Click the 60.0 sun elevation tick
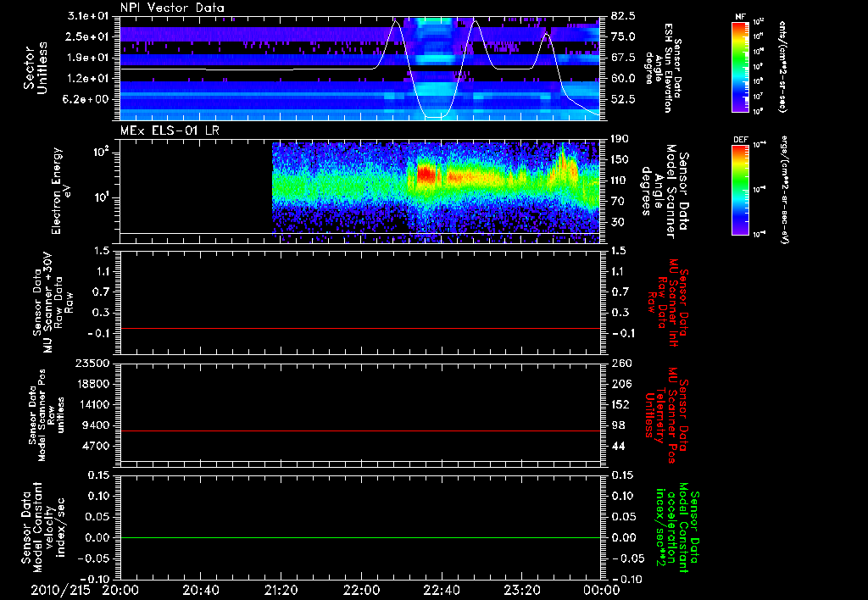The image size is (868, 600). (623, 79)
